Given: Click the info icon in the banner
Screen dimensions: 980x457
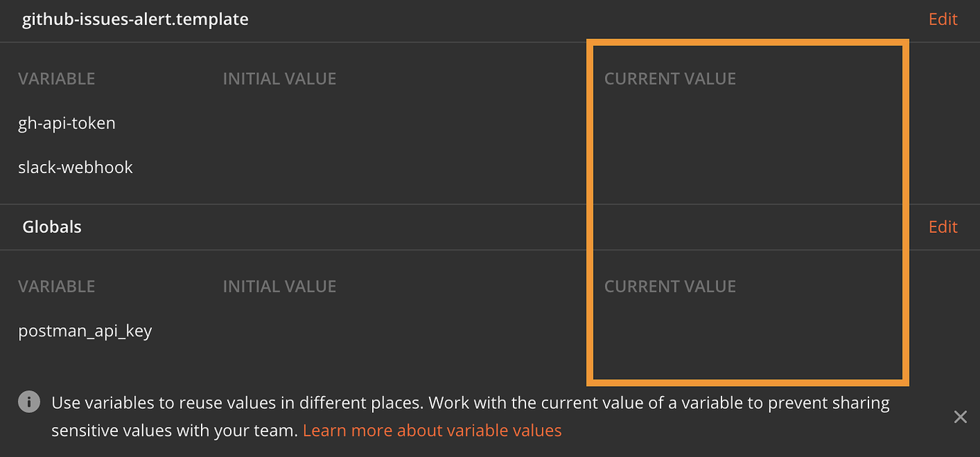Looking at the screenshot, I should 28,402.
